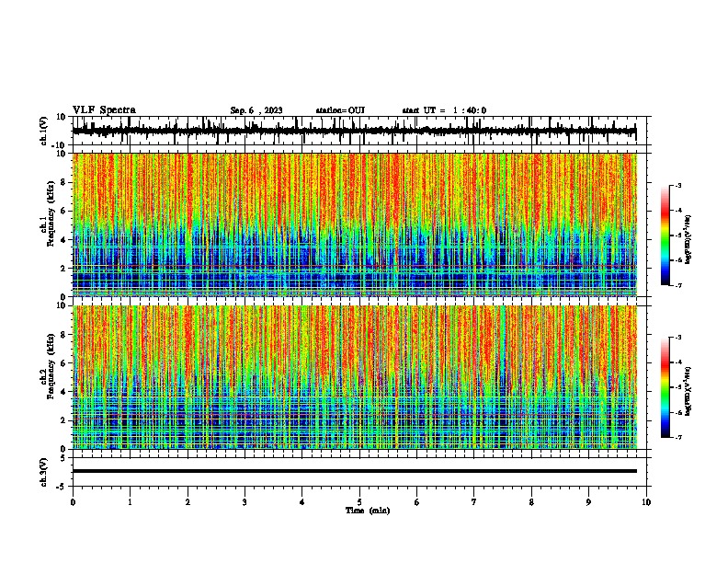Click the "-3" tick on the ch.2 colorbar
This screenshot has width=728, height=563.
click(x=677, y=338)
